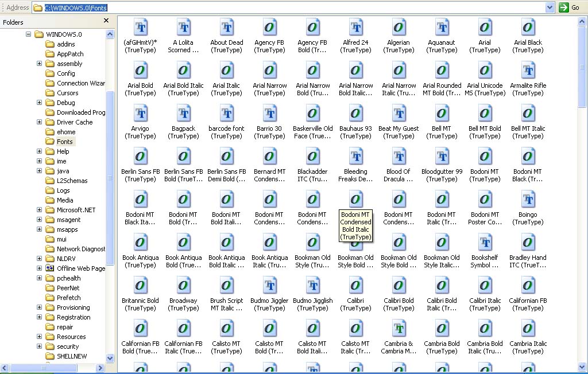588x374 pixels.
Task: Collapse the WINDOWS.0 folder tree node
Action: tap(28, 34)
